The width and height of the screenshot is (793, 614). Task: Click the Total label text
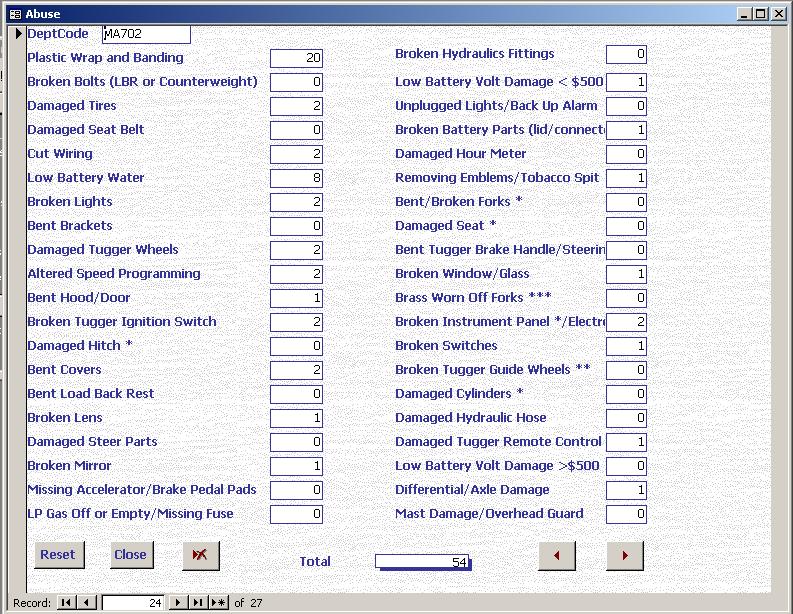(315, 561)
